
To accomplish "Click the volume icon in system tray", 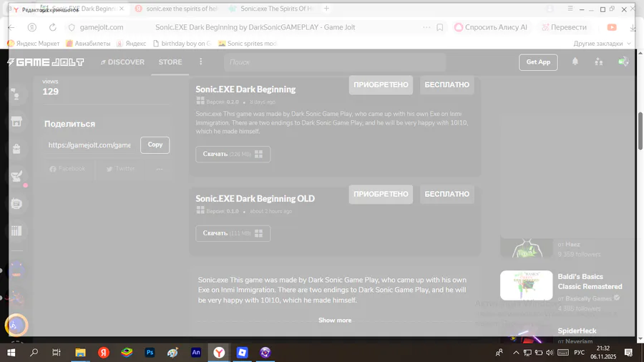I will [550, 353].
